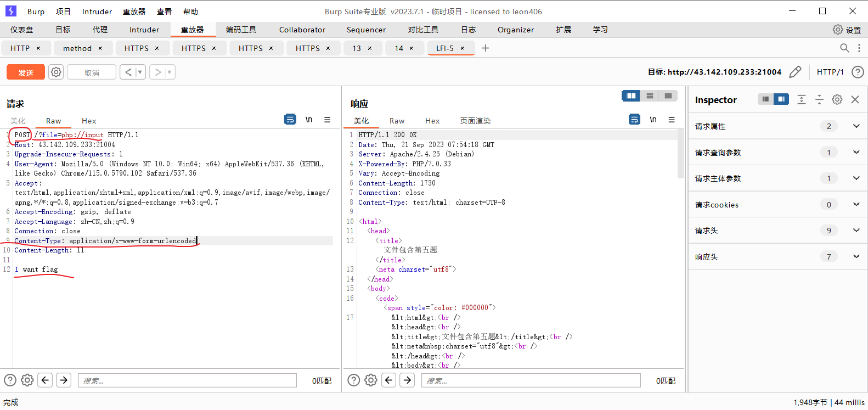This screenshot has width=868, height=410.
Task: Open the 设置 settings gear
Action: [847, 30]
